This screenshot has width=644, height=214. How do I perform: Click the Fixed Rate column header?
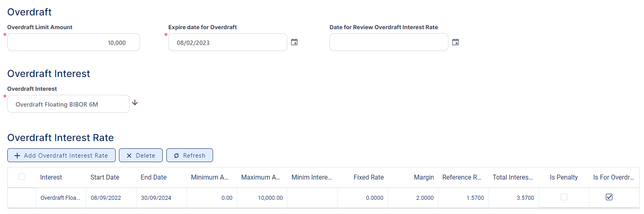click(x=368, y=177)
